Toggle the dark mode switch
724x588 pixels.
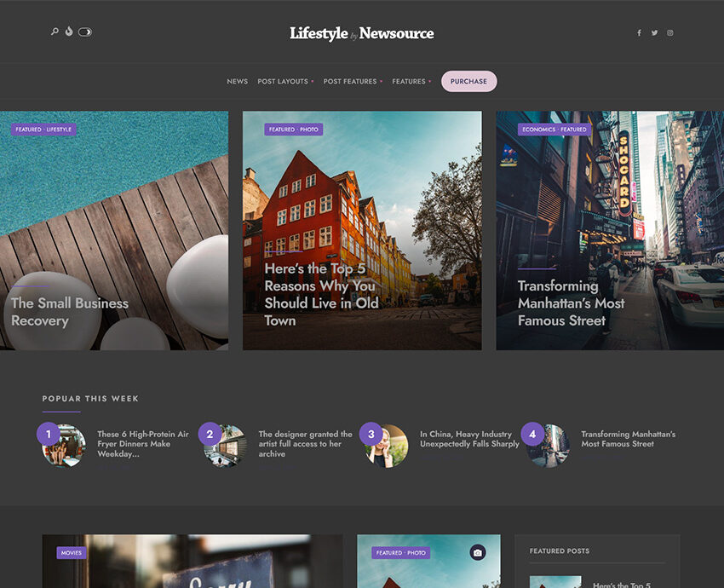pyautogui.click(x=85, y=32)
